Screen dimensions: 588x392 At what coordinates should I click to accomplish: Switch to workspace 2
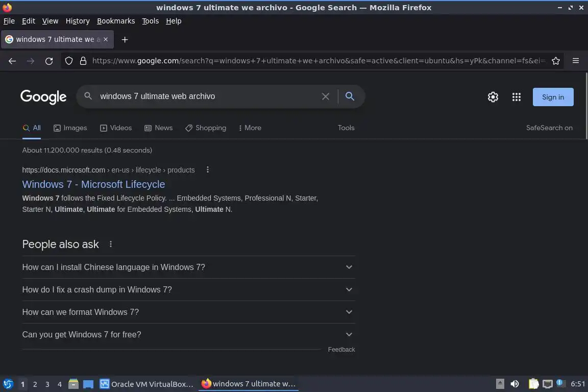point(35,384)
